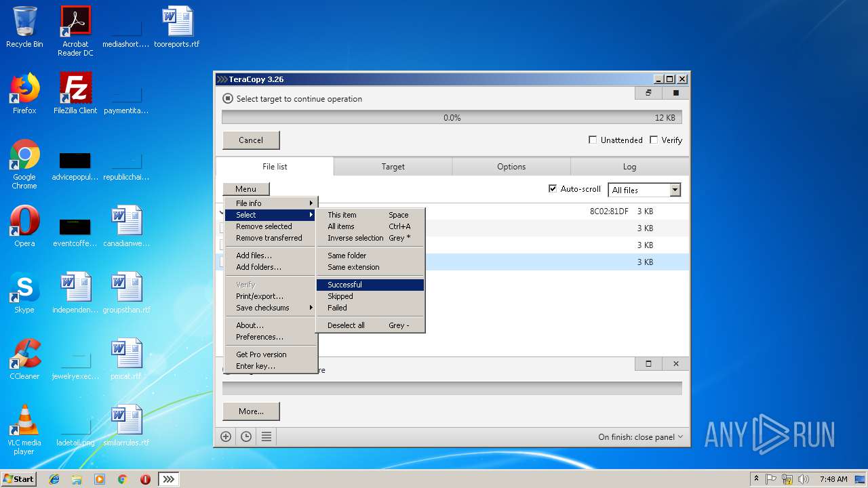Uncheck the Auto-scroll checkbox
The image size is (868, 488).
[x=553, y=189]
